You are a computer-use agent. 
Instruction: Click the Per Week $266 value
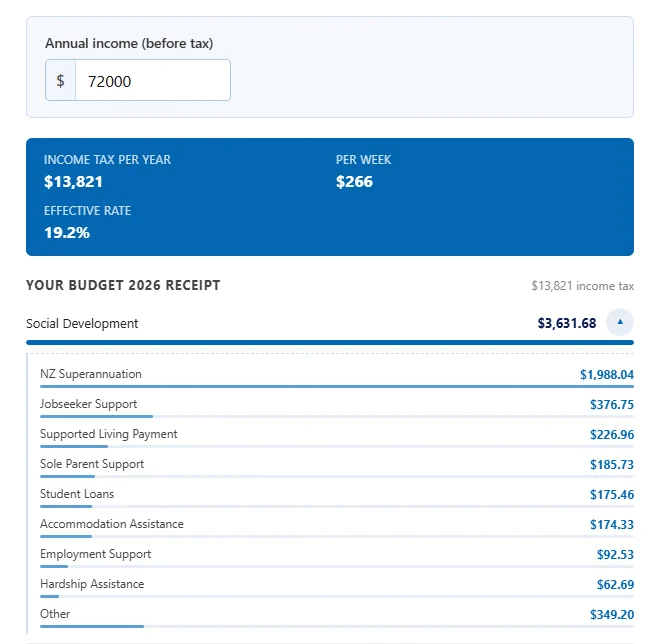pyautogui.click(x=354, y=182)
